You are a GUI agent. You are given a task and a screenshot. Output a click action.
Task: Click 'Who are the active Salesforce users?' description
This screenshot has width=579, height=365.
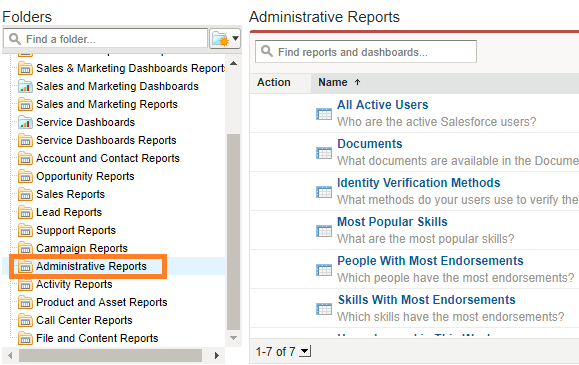click(x=436, y=122)
